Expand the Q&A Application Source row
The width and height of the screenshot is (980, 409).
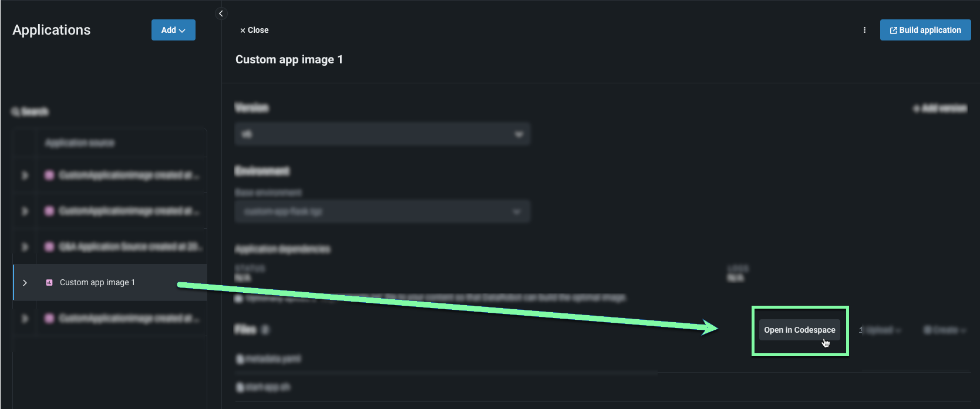click(x=25, y=246)
